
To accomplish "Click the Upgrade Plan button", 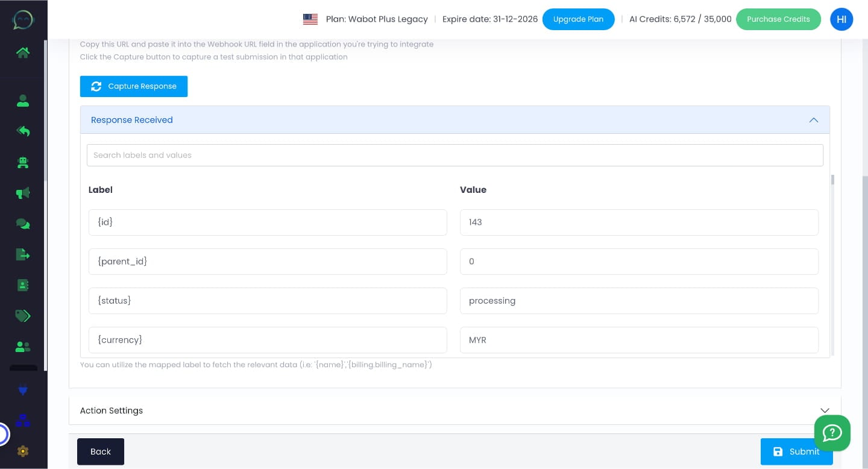I will pyautogui.click(x=578, y=19).
